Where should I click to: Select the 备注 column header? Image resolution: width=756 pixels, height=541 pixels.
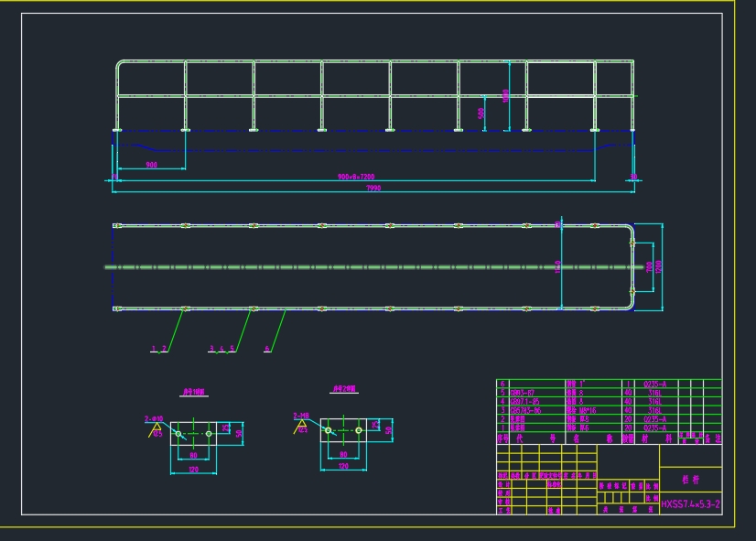[x=713, y=438]
